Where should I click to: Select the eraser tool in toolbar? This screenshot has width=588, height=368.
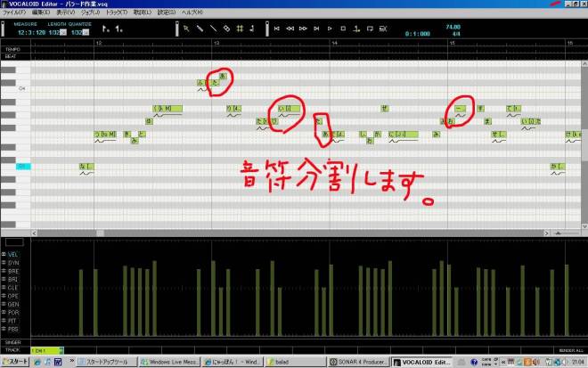226,29
